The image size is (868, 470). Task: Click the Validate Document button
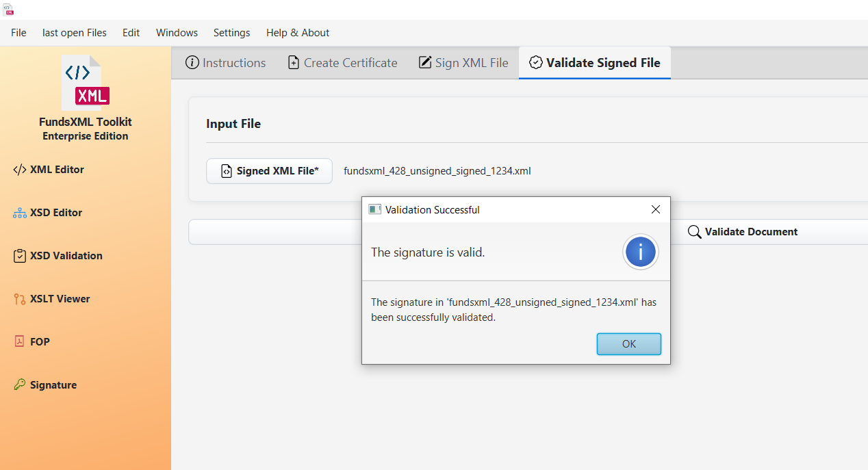point(752,232)
